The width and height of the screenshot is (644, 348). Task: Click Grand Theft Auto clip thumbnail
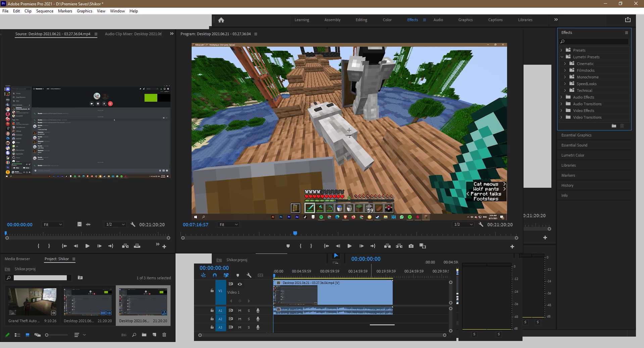pyautogui.click(x=32, y=302)
